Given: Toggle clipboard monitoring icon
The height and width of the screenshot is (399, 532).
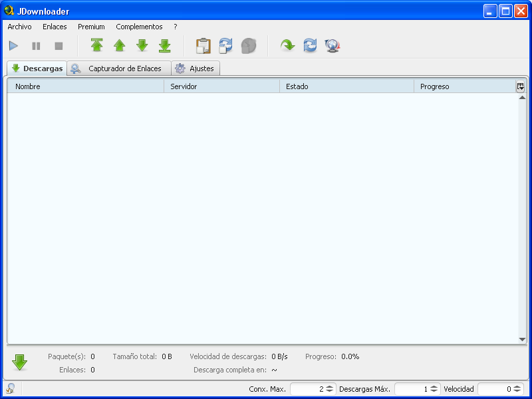Looking at the screenshot, I should point(203,46).
